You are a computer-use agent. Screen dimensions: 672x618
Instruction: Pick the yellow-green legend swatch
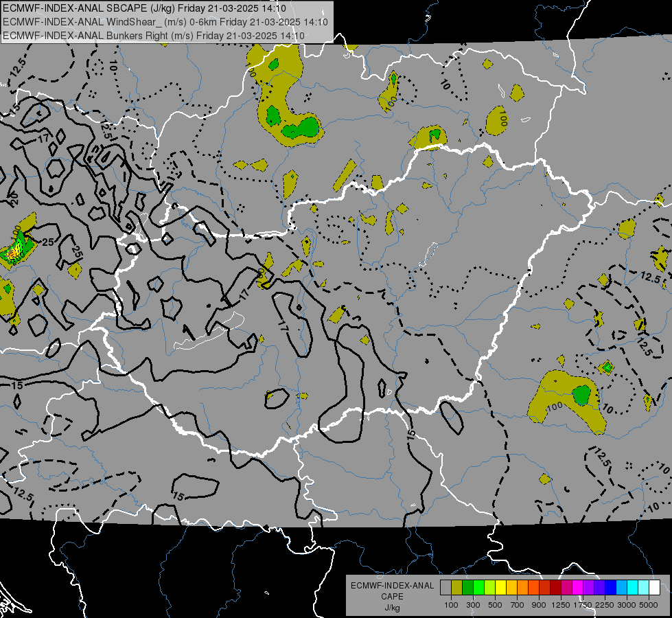(x=490, y=587)
